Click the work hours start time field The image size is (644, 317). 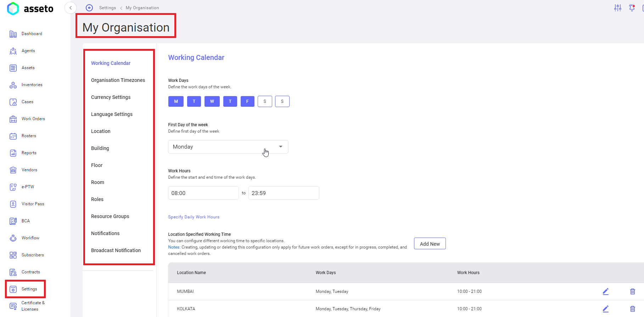point(203,193)
